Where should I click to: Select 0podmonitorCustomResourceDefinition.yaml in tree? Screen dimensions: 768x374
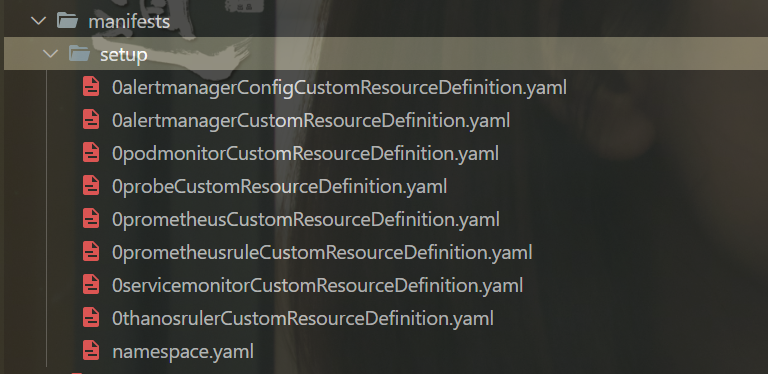pos(305,154)
